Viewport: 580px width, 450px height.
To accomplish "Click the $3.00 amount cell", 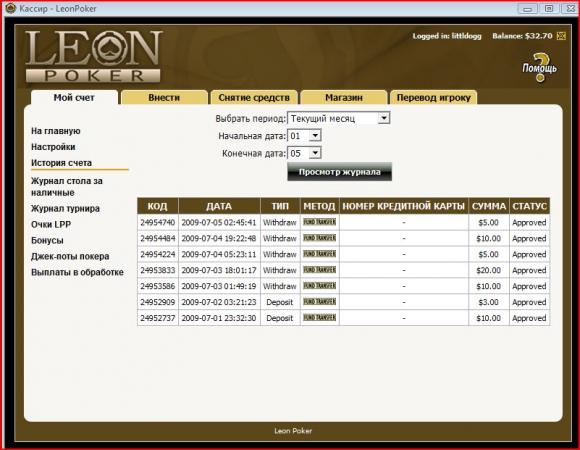I will click(489, 302).
